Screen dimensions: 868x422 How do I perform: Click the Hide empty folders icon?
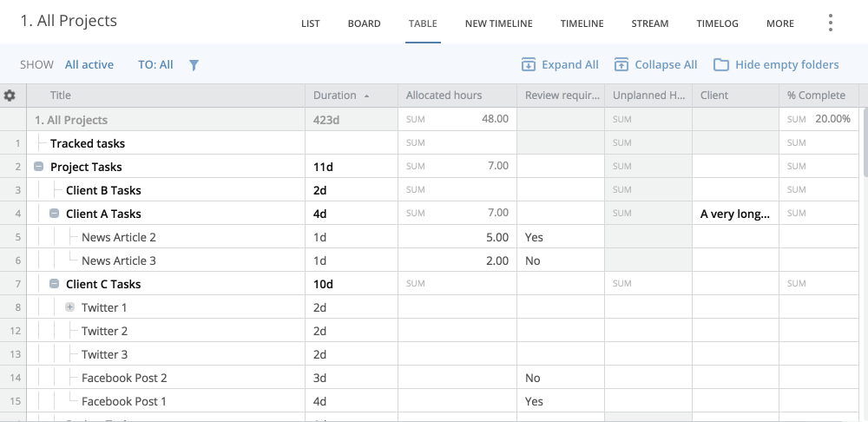[720, 65]
